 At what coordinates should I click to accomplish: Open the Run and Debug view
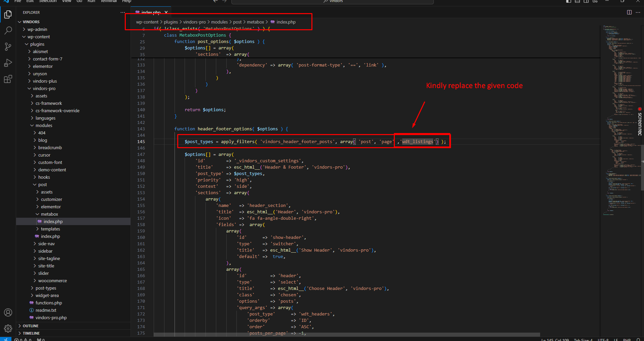[x=8, y=63]
